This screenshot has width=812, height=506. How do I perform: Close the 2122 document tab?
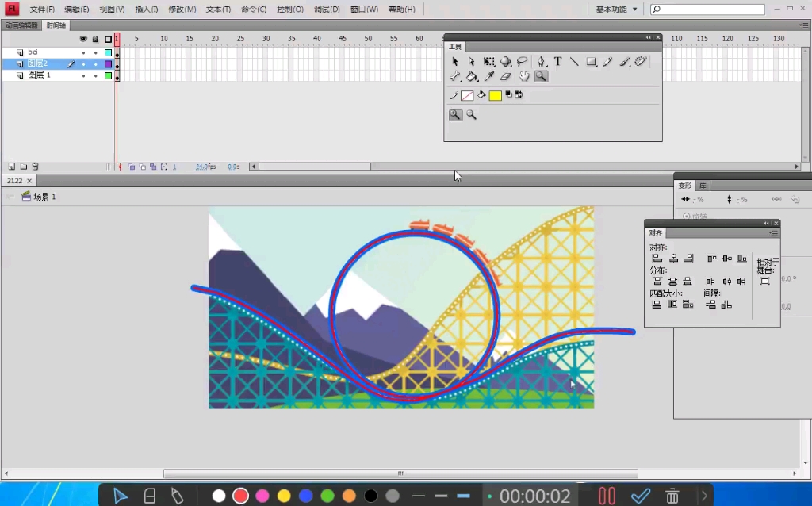29,181
